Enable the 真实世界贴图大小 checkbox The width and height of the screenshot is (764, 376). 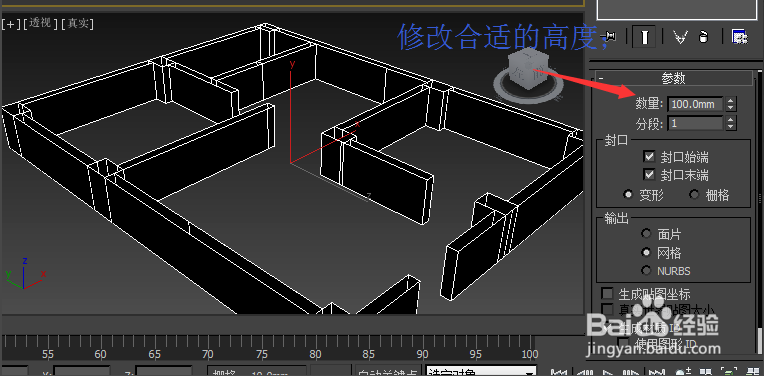click(607, 310)
